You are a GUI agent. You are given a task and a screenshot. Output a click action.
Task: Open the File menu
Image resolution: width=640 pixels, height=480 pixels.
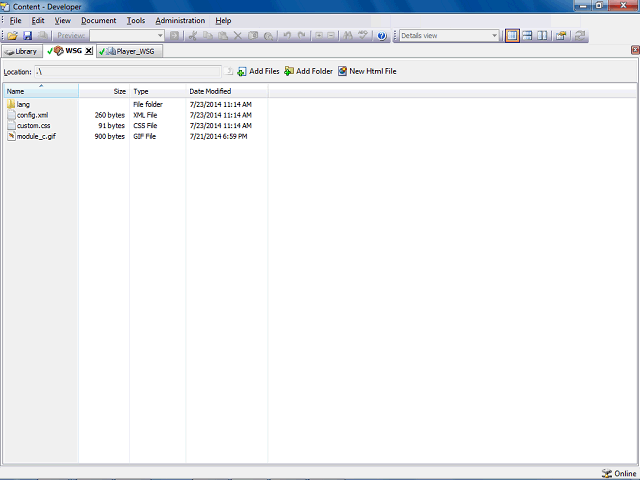[15, 20]
